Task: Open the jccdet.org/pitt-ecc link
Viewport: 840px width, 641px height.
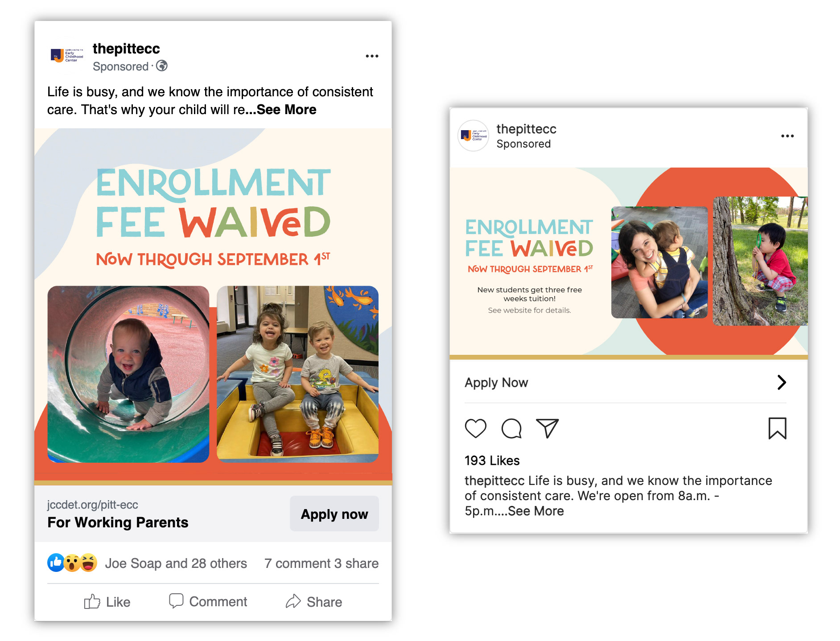Action: pos(93,505)
